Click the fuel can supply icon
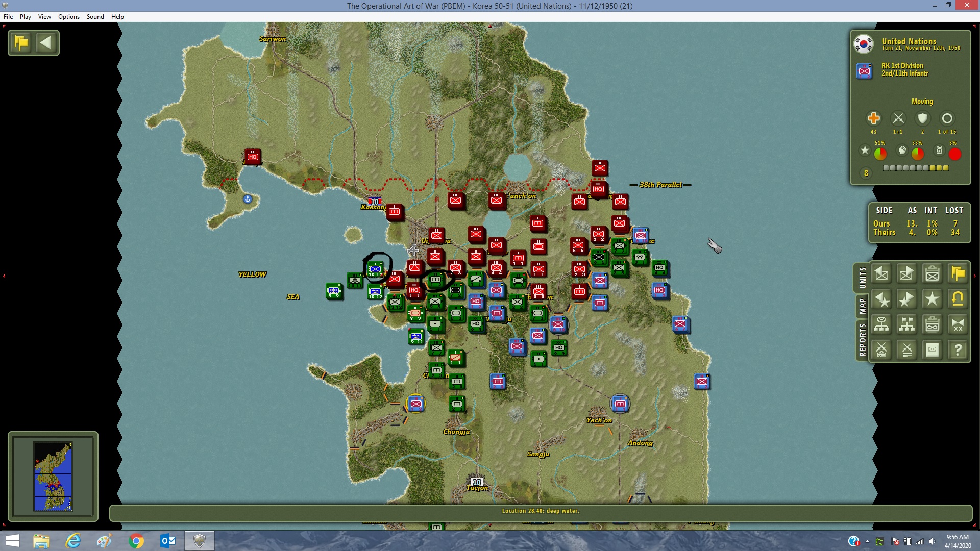The width and height of the screenshot is (980, 551). pos(939,150)
